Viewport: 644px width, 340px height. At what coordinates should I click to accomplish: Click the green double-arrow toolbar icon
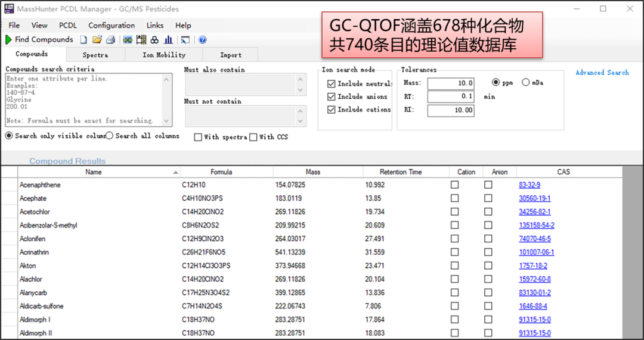(128, 40)
